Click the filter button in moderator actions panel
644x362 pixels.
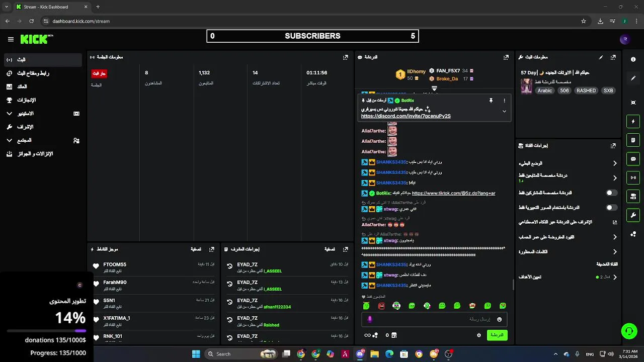pos(330,249)
